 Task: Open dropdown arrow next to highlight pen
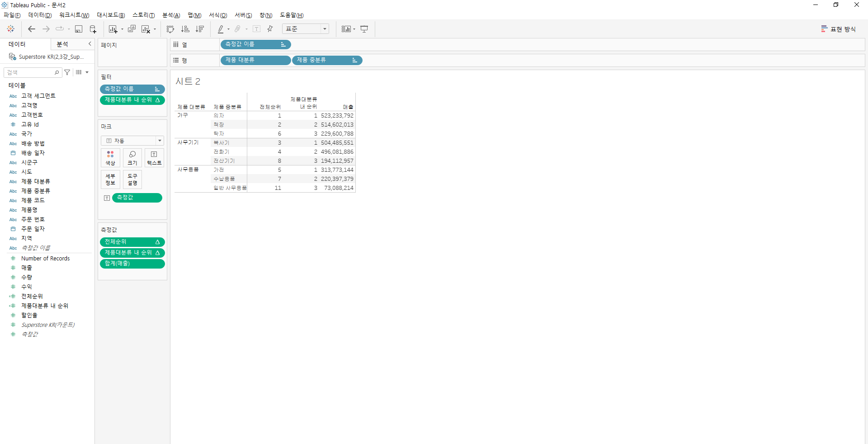pos(228,29)
